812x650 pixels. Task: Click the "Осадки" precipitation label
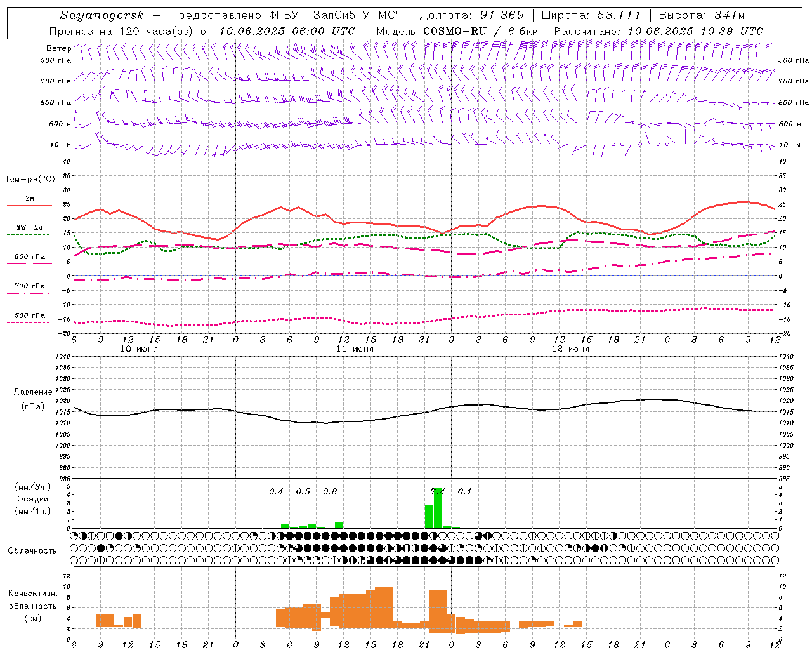[x=32, y=499]
